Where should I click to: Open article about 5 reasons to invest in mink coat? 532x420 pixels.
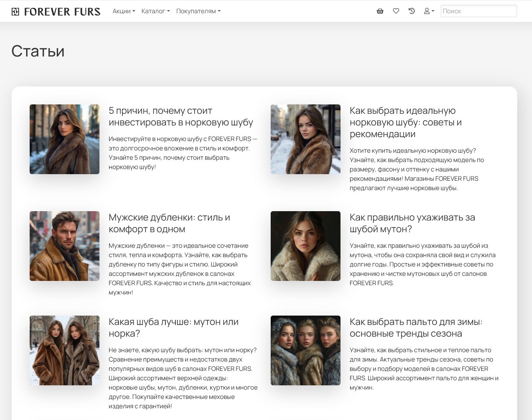click(181, 116)
